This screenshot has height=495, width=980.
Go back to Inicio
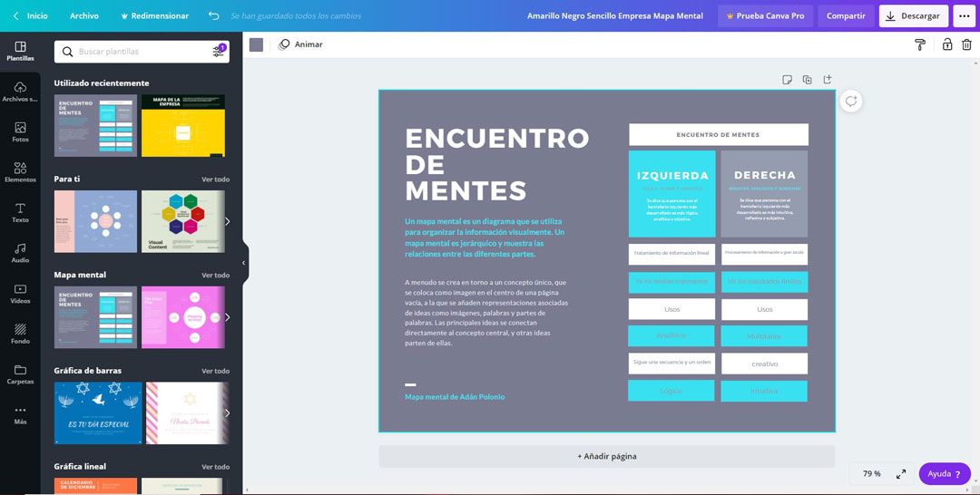coord(31,15)
